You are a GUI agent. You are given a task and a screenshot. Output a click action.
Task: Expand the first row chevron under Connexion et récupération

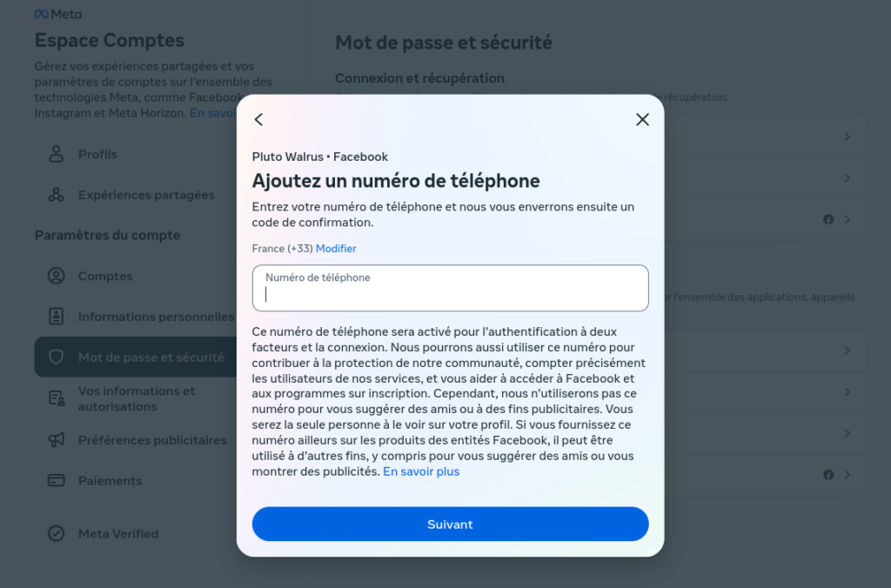pos(847,137)
